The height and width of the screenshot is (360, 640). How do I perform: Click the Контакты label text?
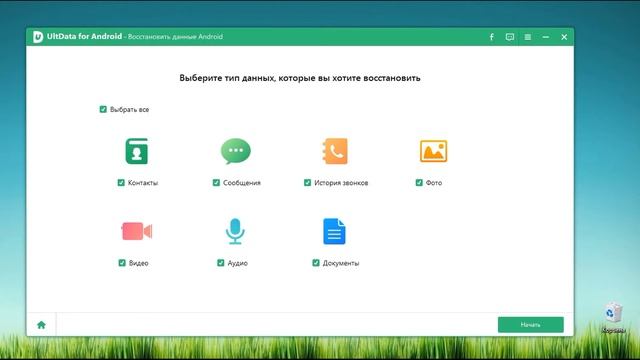point(143,183)
